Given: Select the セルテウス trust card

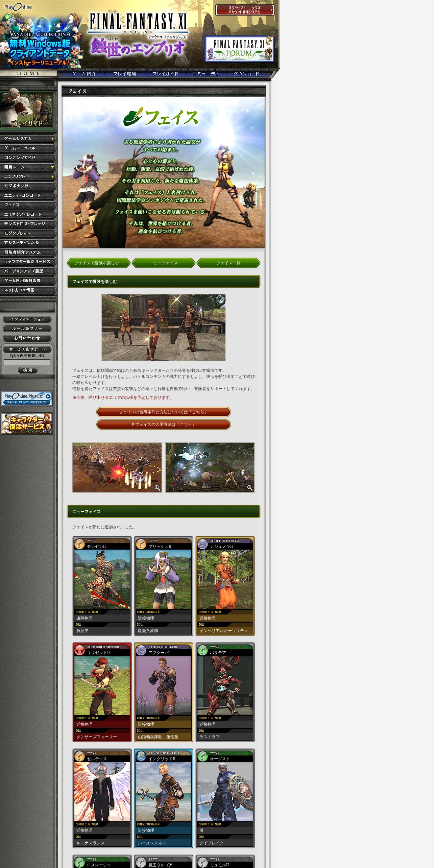Looking at the screenshot, I should click(102, 798).
